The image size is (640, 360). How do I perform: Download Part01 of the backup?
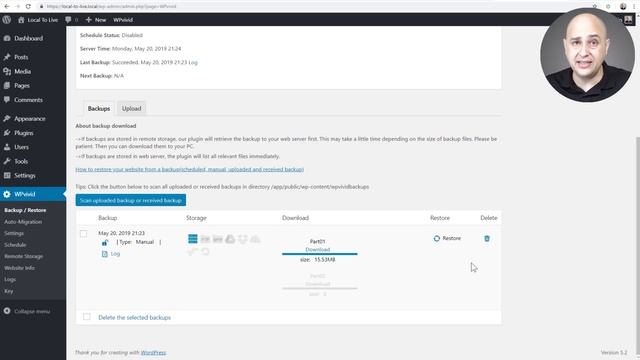tap(318, 249)
